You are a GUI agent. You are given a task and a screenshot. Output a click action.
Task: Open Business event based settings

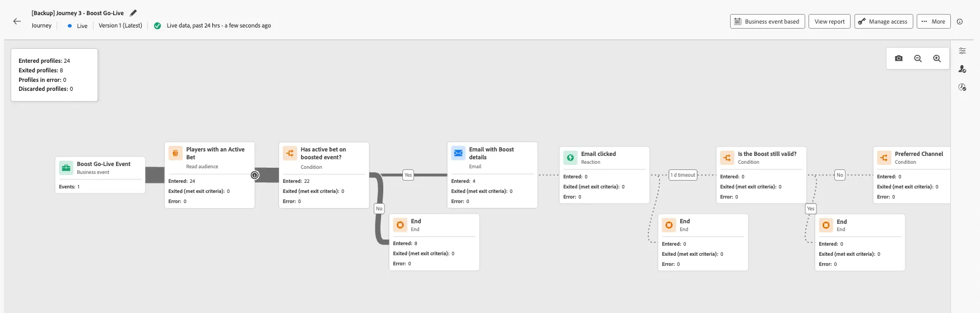pyautogui.click(x=767, y=21)
